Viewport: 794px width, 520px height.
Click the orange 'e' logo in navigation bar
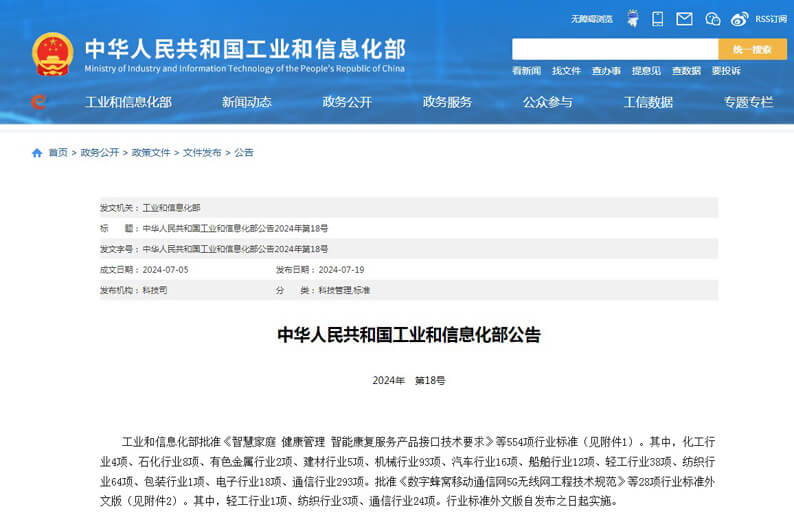(x=39, y=102)
